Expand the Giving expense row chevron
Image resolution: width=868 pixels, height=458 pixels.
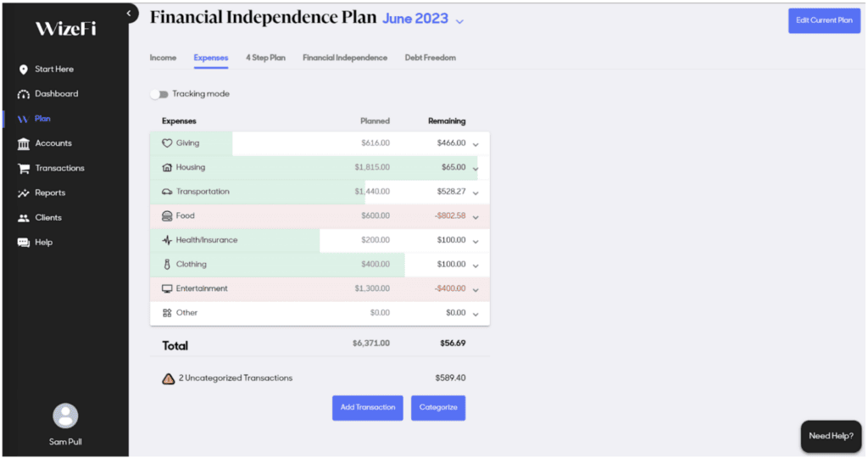[476, 144]
